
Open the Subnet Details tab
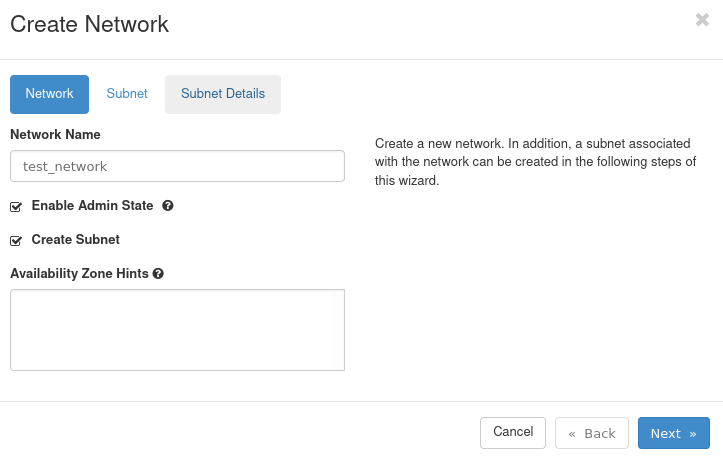pos(223,94)
